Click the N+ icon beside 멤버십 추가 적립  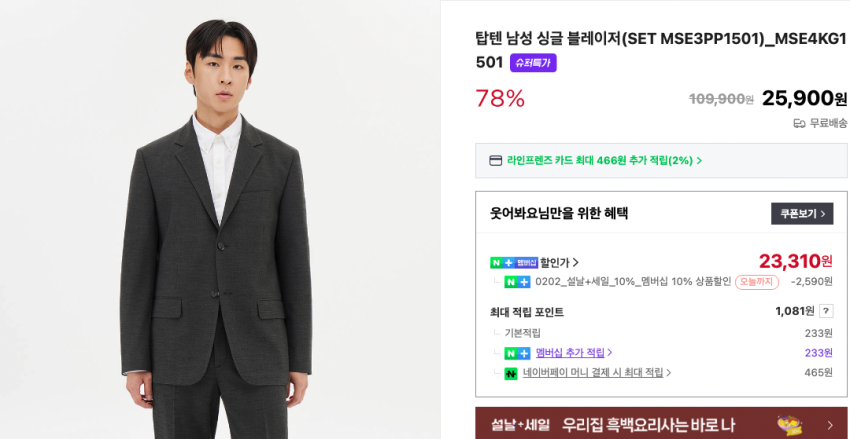(x=517, y=353)
